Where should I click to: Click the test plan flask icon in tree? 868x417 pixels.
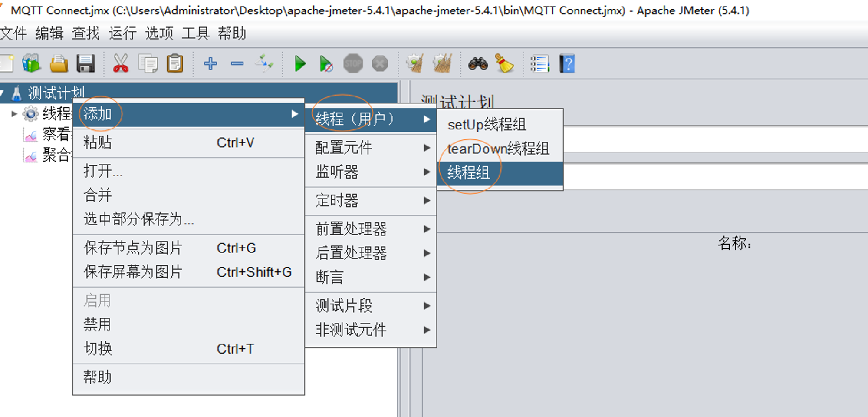(x=16, y=93)
